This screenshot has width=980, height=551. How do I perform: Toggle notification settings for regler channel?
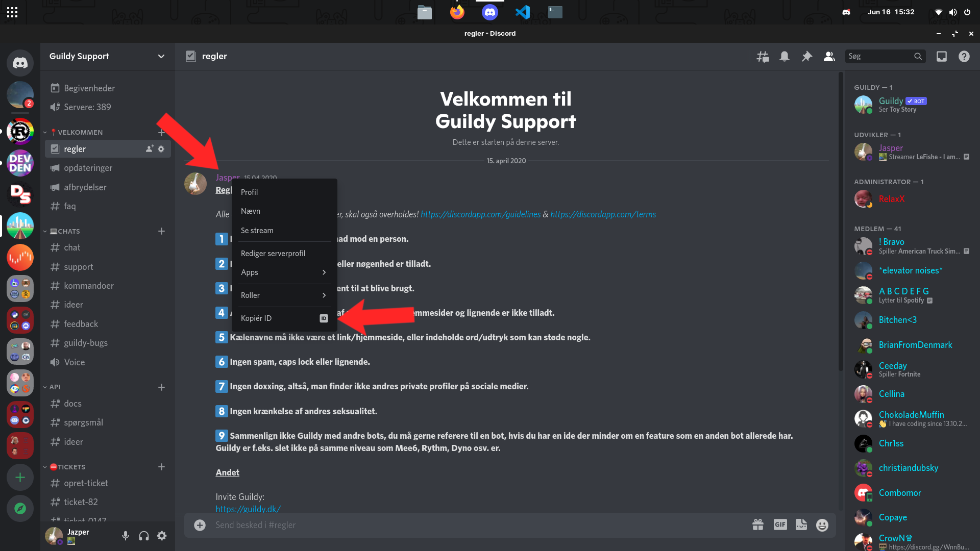(784, 56)
